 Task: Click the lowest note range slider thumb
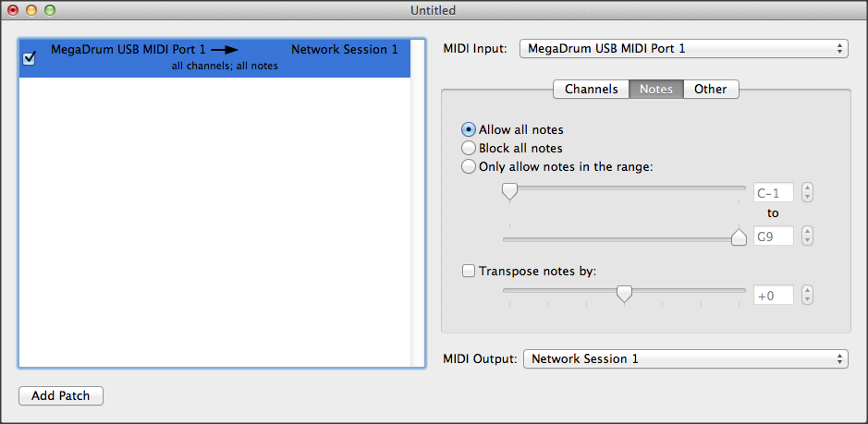click(509, 191)
